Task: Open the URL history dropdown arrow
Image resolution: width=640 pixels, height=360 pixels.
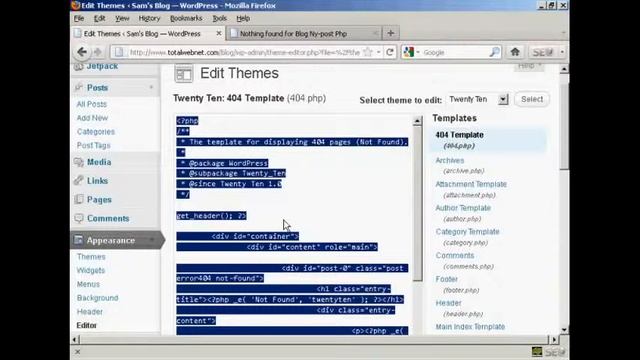Action: (x=378, y=52)
